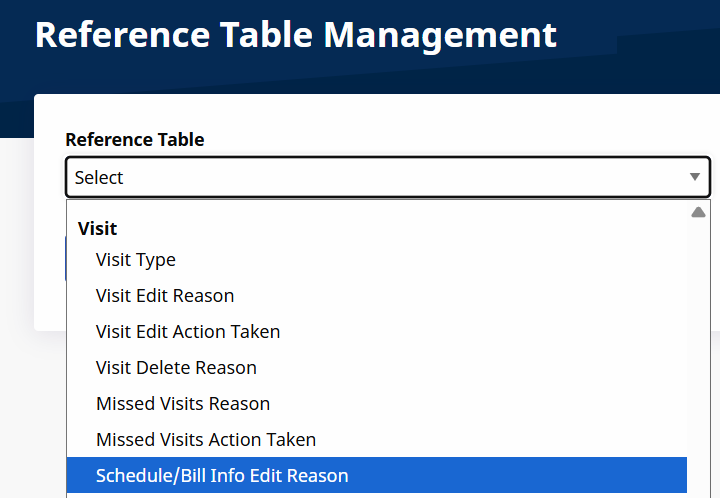Click the 'Reference Table' field label
The image size is (720, 498).
(135, 140)
